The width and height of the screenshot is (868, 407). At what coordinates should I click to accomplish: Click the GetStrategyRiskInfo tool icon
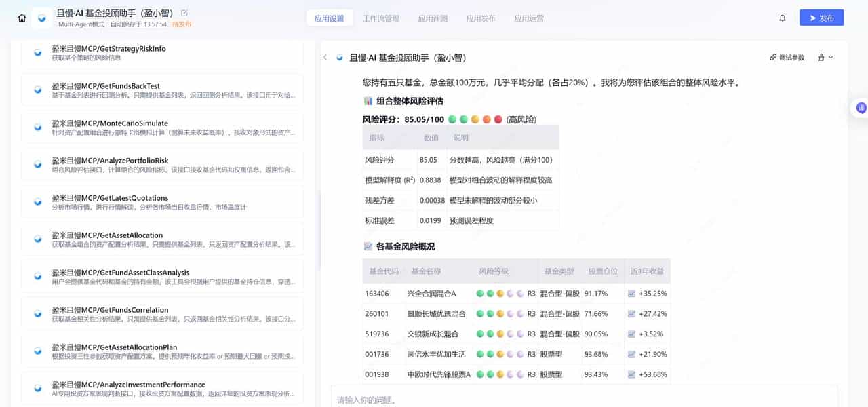[37, 52]
